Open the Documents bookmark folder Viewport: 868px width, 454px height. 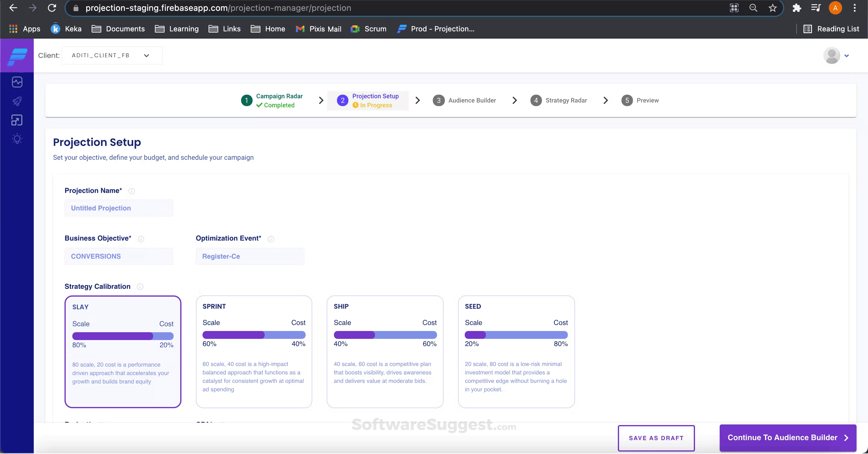click(x=118, y=29)
